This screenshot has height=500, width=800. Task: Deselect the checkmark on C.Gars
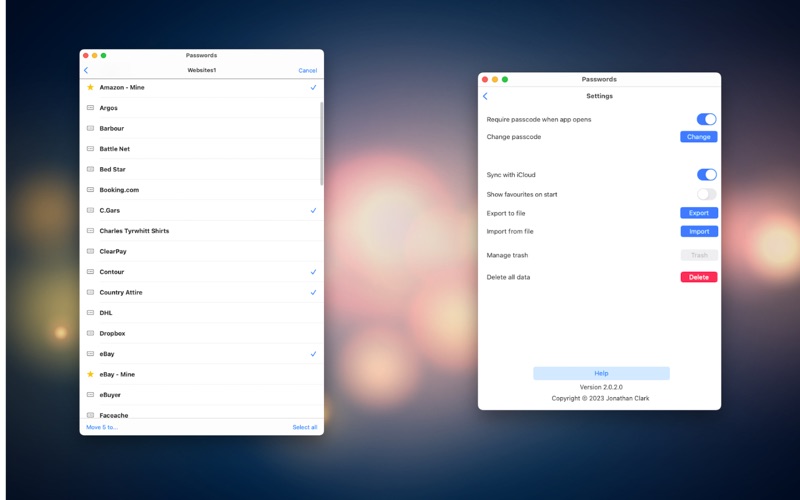(x=313, y=210)
